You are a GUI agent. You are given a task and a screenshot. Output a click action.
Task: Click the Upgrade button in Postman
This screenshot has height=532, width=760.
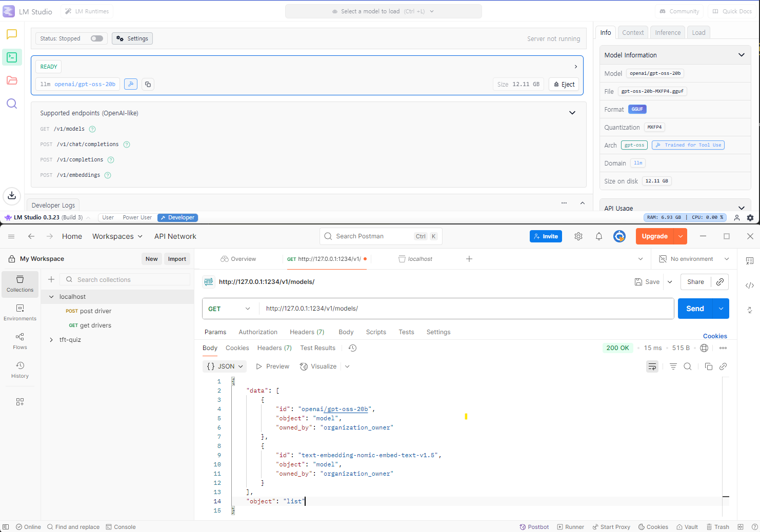tap(655, 236)
